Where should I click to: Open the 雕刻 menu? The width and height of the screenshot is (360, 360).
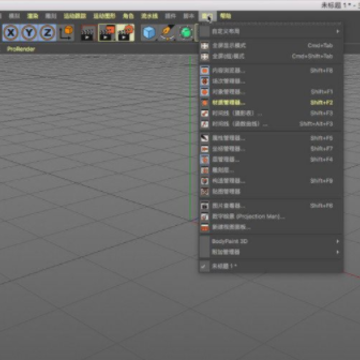[x=51, y=16]
